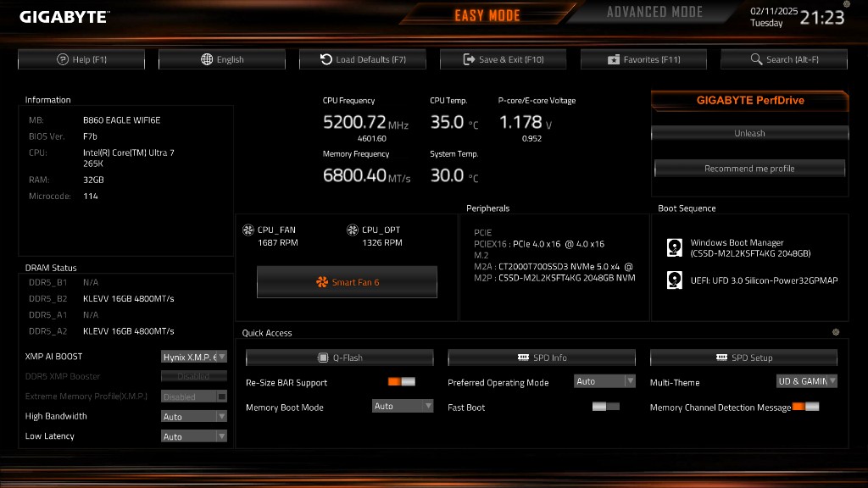Click the DDR5 XMP Booster field
The height and width of the screenshot is (488, 868).
click(194, 376)
